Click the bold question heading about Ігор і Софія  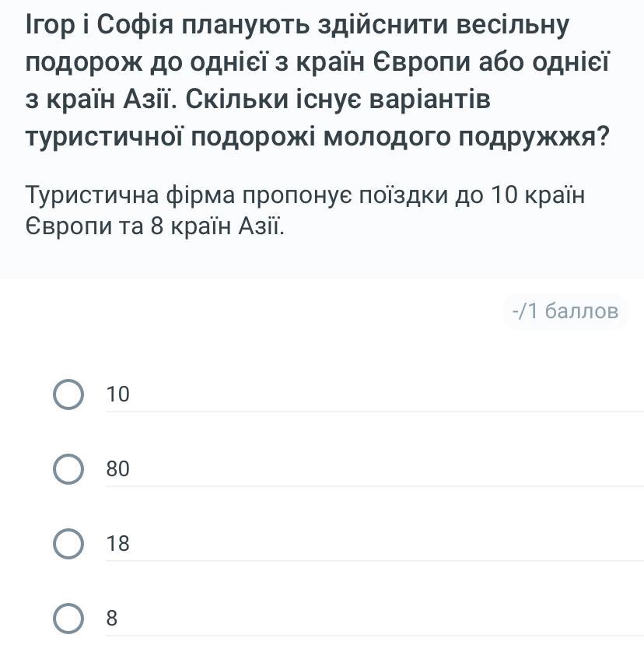click(317, 81)
